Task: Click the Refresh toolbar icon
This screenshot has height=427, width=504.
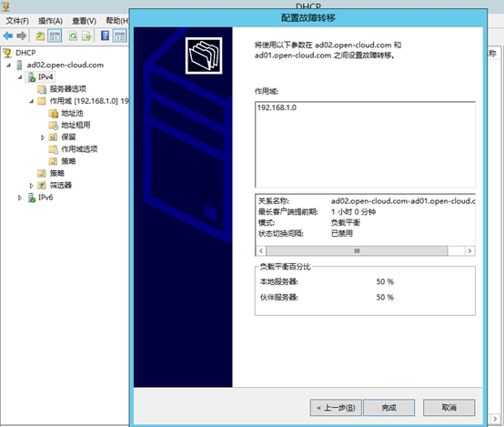Action: 73,36
